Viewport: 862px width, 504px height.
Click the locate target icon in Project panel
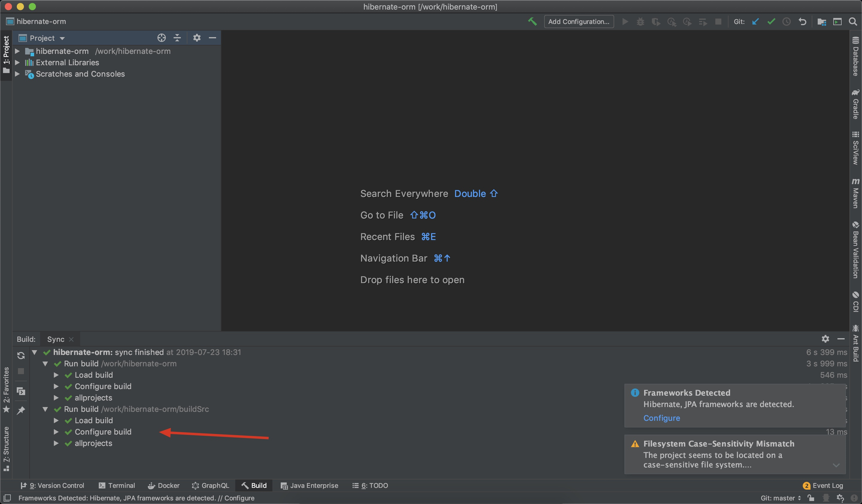[161, 38]
